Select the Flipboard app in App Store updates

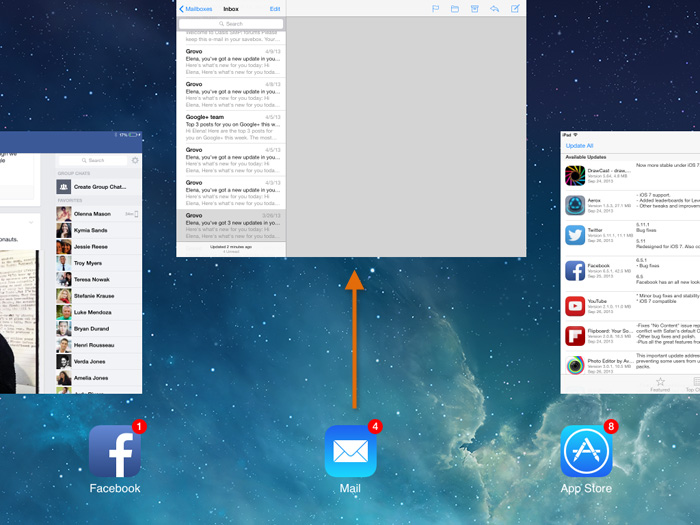[629, 336]
